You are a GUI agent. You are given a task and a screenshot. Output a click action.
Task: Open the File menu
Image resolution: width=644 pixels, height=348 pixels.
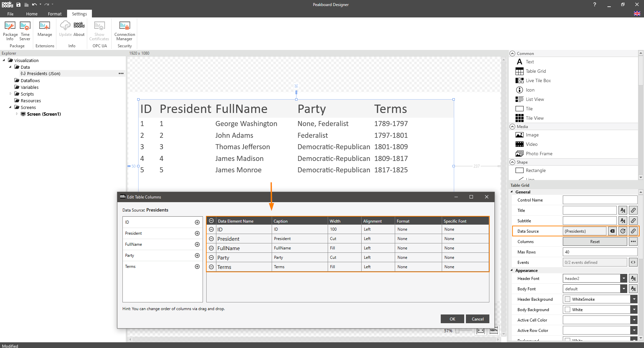pyautogui.click(x=10, y=14)
